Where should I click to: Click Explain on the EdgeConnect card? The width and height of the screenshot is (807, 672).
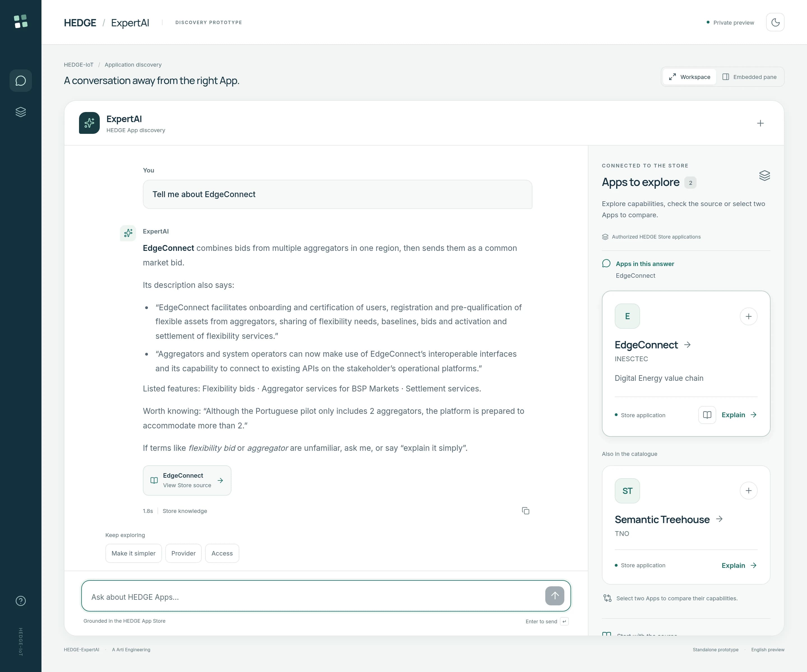pos(739,415)
